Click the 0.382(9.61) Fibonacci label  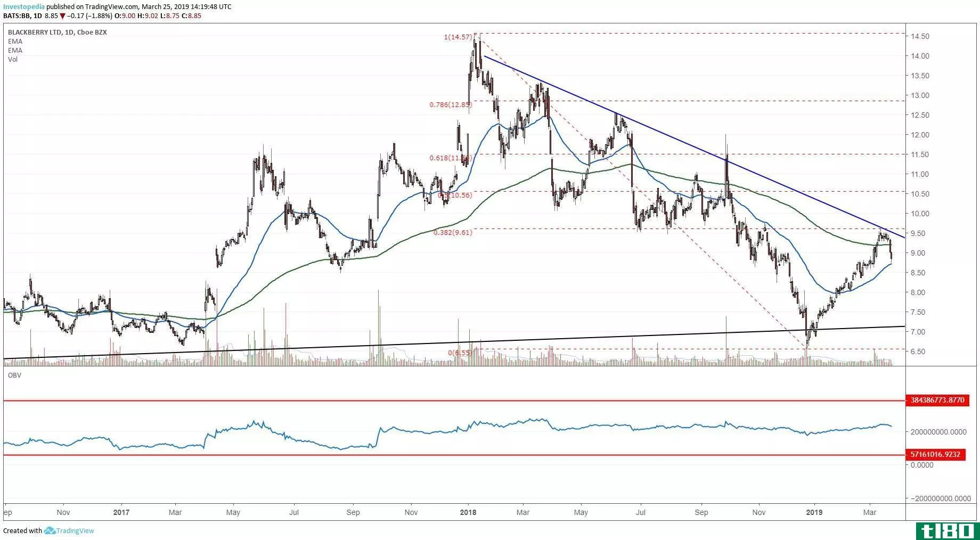pyautogui.click(x=453, y=233)
